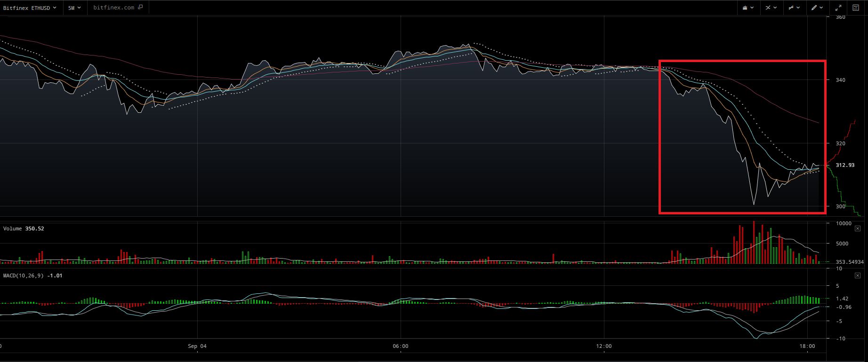Click the current price label 312.93
Screen dimensions: 868x362
845,165
